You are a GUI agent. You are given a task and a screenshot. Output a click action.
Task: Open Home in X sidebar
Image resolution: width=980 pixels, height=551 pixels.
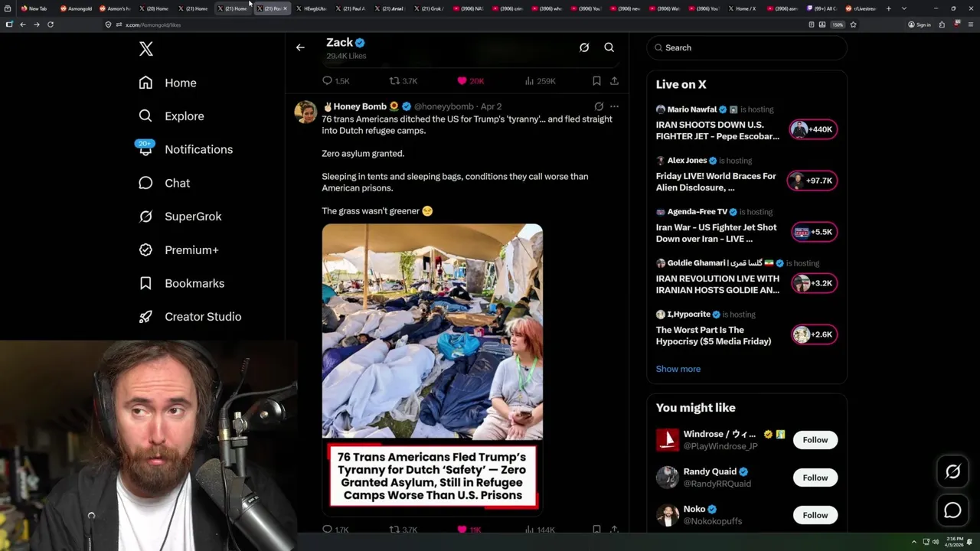tap(168, 83)
